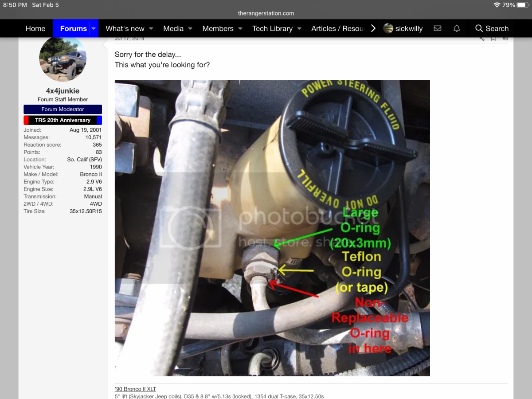Expand the Members dropdown arrow
This screenshot has height=399, width=532.
(x=240, y=28)
